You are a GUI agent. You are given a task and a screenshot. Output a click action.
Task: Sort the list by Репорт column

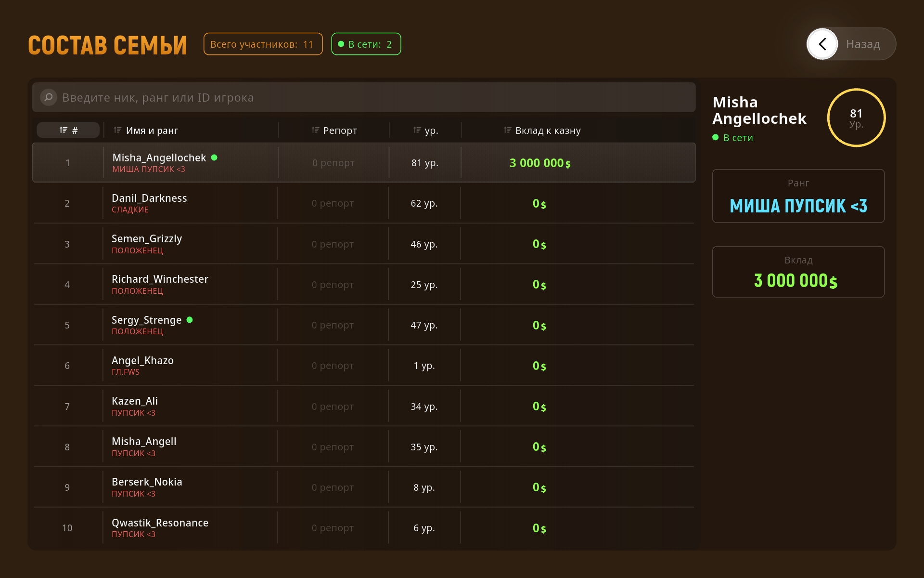point(340,131)
